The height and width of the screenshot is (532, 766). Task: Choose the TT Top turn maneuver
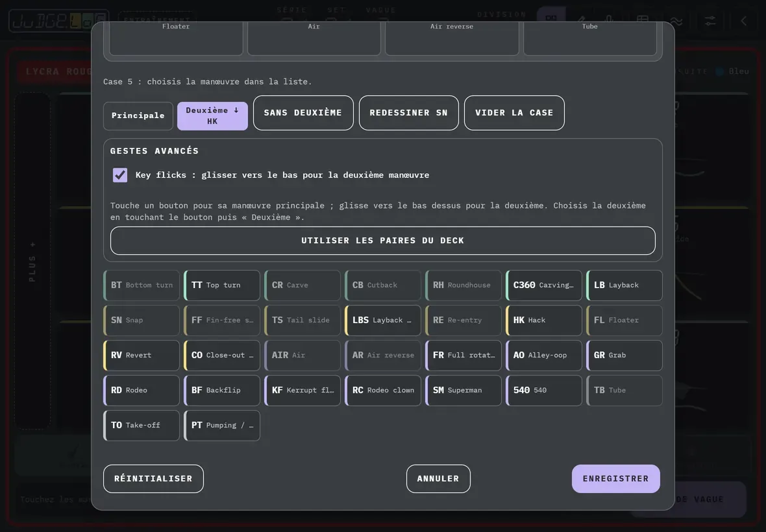tap(222, 285)
